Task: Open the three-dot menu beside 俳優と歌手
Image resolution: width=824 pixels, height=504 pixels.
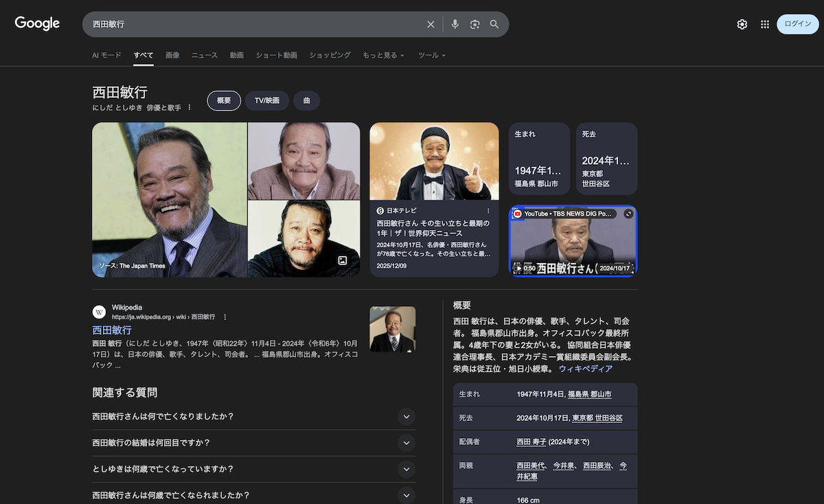Action: (190, 108)
